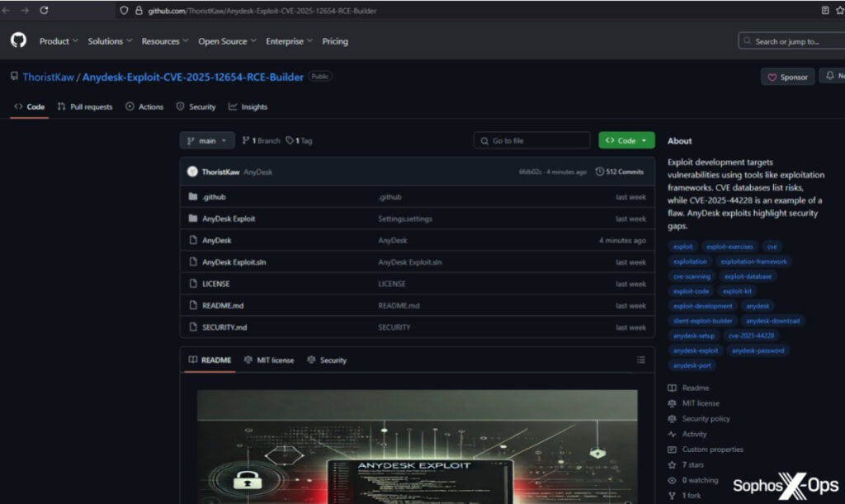Click the SECURITY.md file icon
Viewport: 845px width, 504px height.
191,327
